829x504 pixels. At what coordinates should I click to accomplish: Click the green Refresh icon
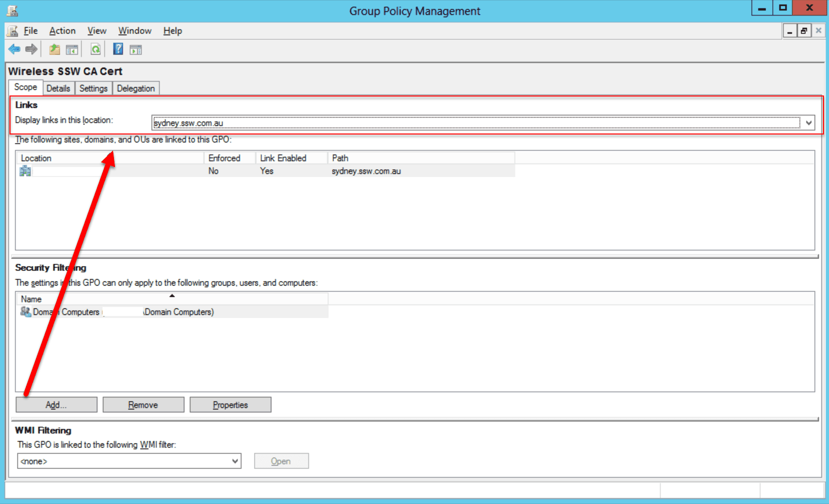coord(95,49)
